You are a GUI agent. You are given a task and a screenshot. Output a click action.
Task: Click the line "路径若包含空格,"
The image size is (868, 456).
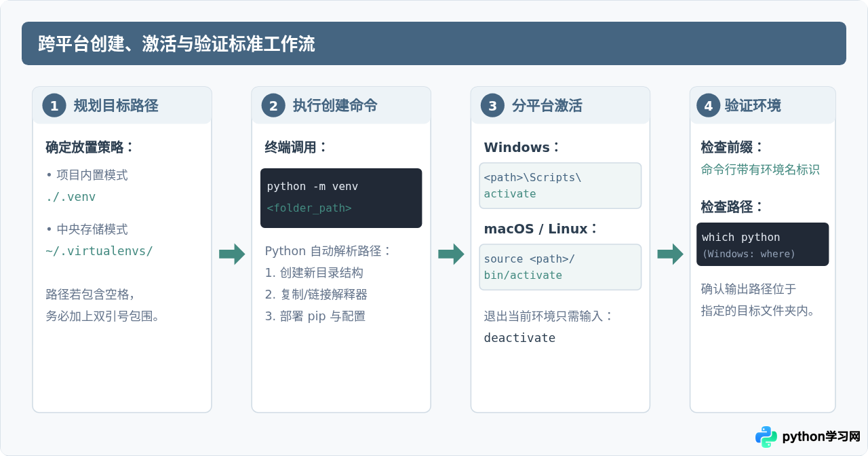pos(91,294)
